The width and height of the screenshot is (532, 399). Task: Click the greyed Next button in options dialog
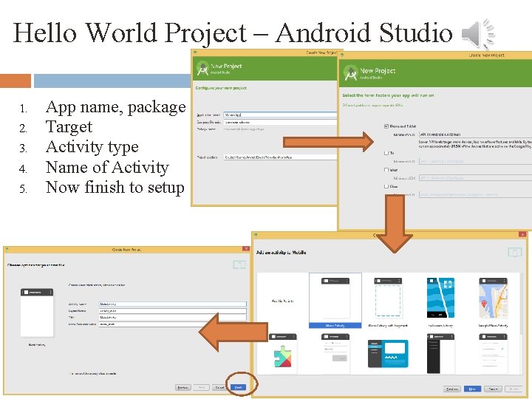[202, 387]
